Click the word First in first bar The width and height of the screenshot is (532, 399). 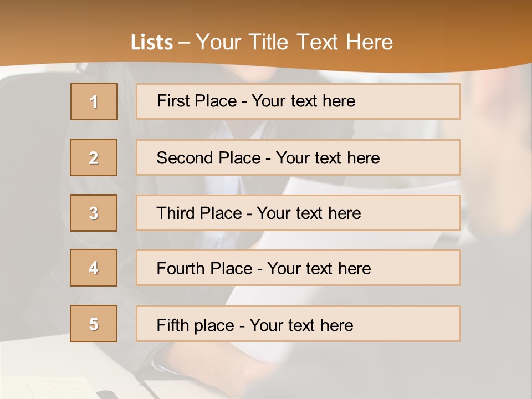pos(170,101)
